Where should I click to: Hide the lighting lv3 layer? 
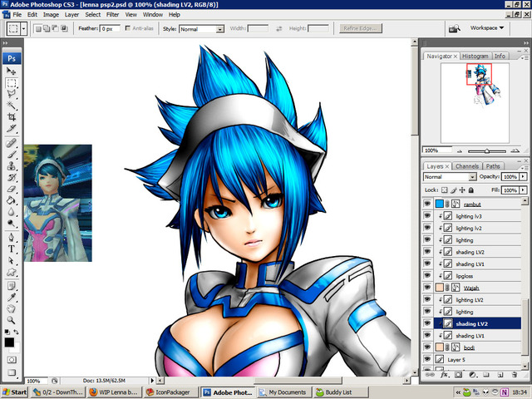(x=427, y=216)
